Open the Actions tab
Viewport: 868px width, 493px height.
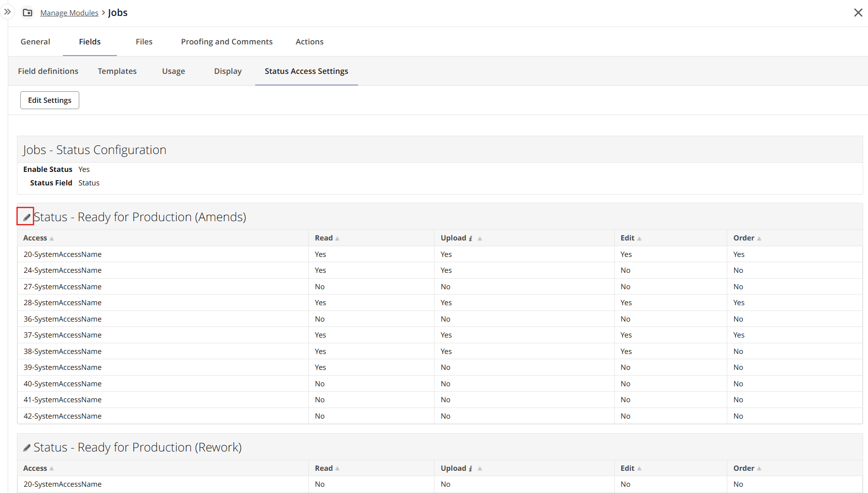point(310,42)
